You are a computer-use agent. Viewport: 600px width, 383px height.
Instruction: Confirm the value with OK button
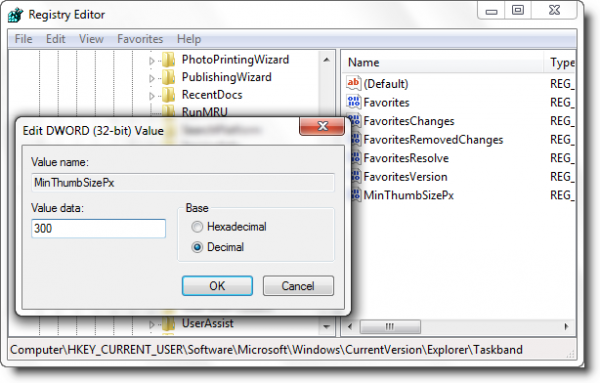[x=217, y=286]
